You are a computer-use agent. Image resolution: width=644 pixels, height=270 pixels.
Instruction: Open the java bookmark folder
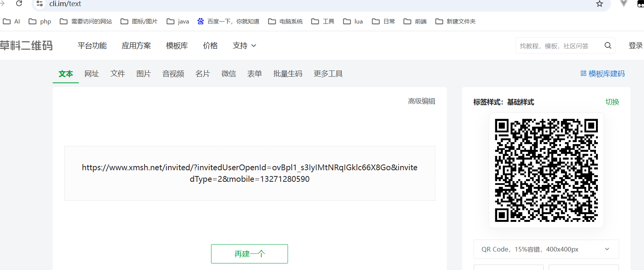(x=178, y=22)
